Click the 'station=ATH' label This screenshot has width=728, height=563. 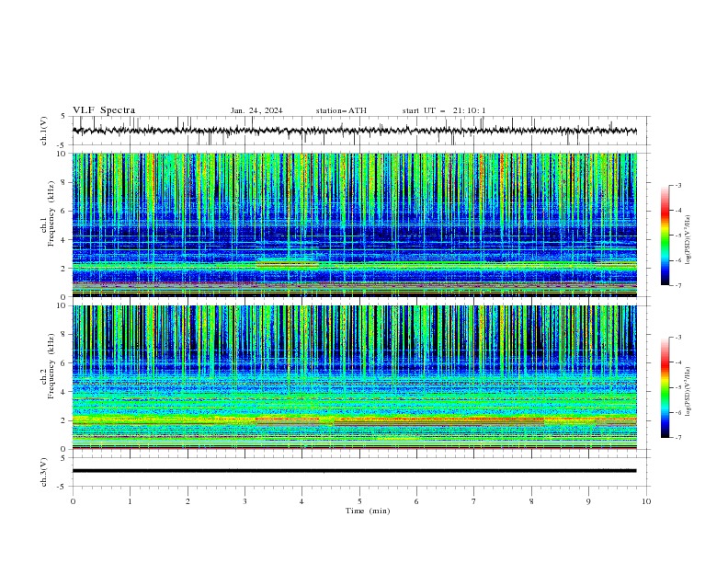(x=341, y=110)
